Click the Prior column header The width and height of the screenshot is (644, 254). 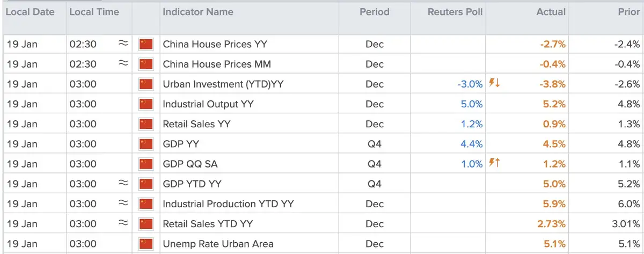pyautogui.click(x=629, y=12)
